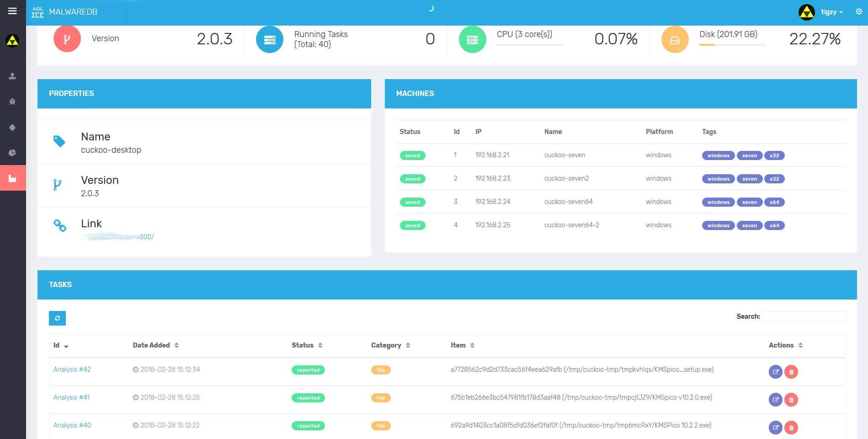Sort tasks by Id column
The width and height of the screenshot is (868, 439).
click(60, 345)
